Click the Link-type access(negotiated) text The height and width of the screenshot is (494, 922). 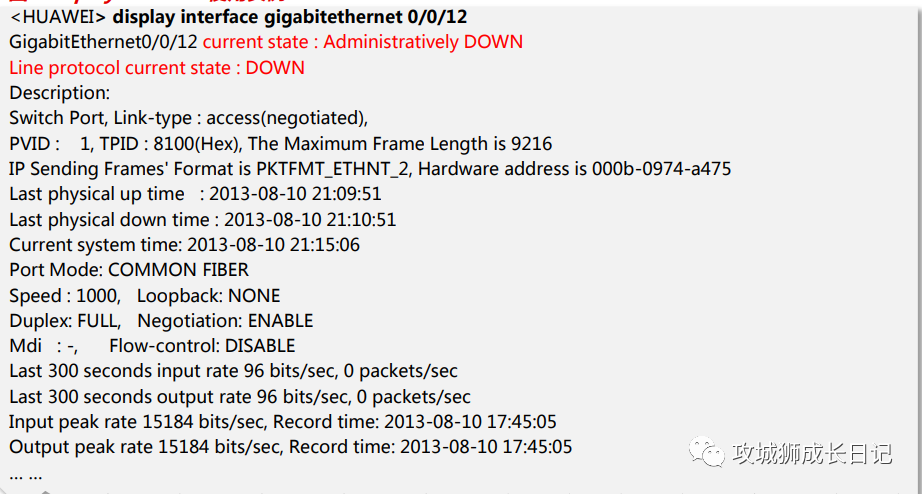pyautogui.click(x=241, y=118)
